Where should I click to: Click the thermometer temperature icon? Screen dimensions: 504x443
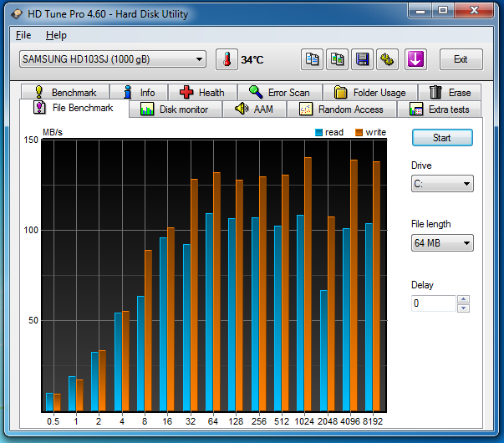tap(227, 59)
